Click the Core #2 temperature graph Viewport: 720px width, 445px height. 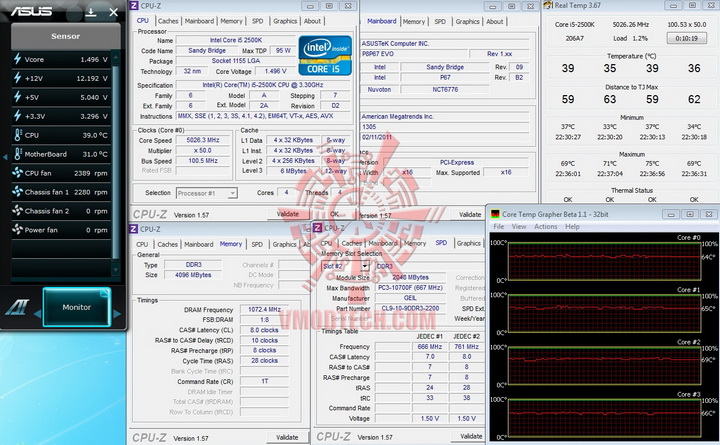pos(605,366)
